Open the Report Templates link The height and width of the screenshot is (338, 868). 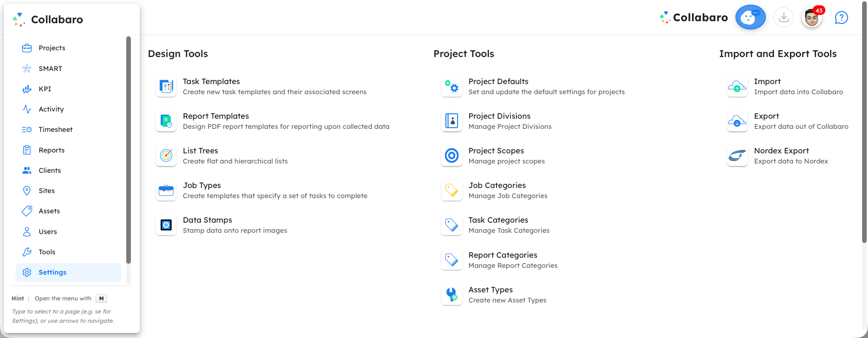216,116
